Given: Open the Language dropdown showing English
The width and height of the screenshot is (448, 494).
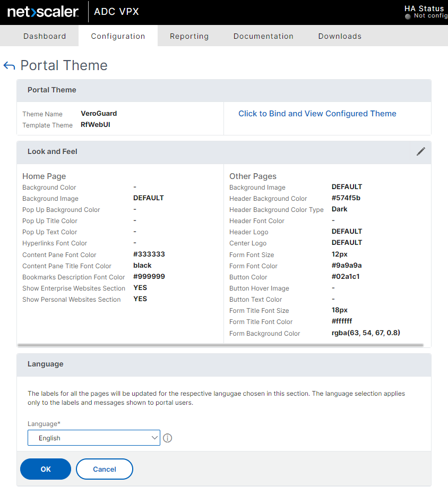Looking at the screenshot, I should [94, 438].
